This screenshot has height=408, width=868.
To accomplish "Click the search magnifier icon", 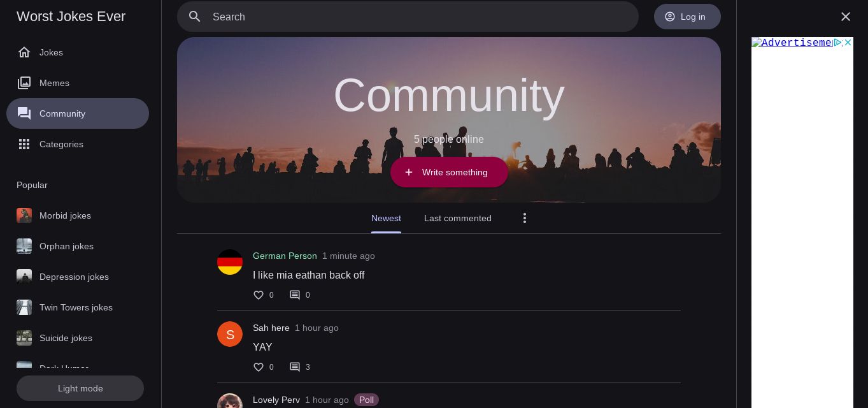I will (x=195, y=17).
